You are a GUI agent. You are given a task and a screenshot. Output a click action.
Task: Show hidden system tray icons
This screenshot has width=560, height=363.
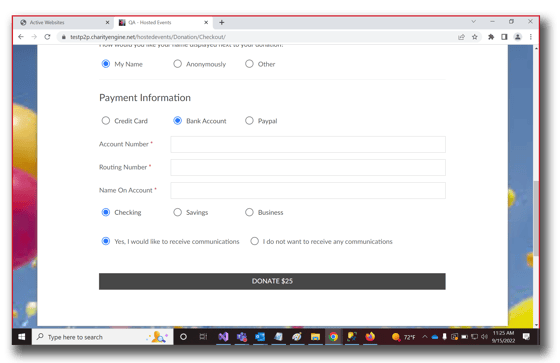point(425,337)
